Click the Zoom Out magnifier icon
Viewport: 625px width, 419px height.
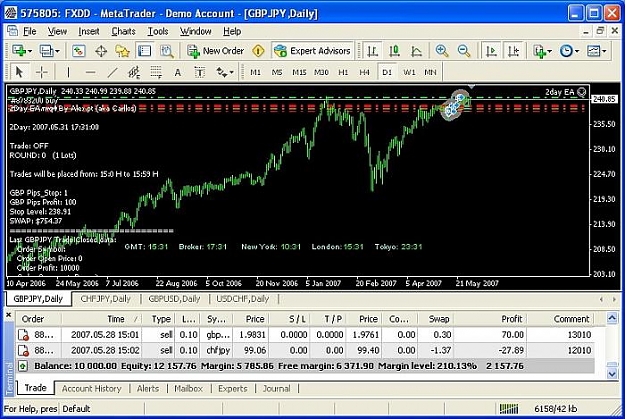(x=464, y=51)
